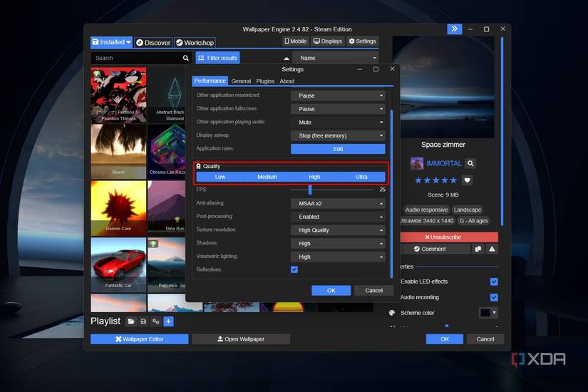Expand the Texture resolution dropdown
The image size is (588, 392).
click(337, 230)
